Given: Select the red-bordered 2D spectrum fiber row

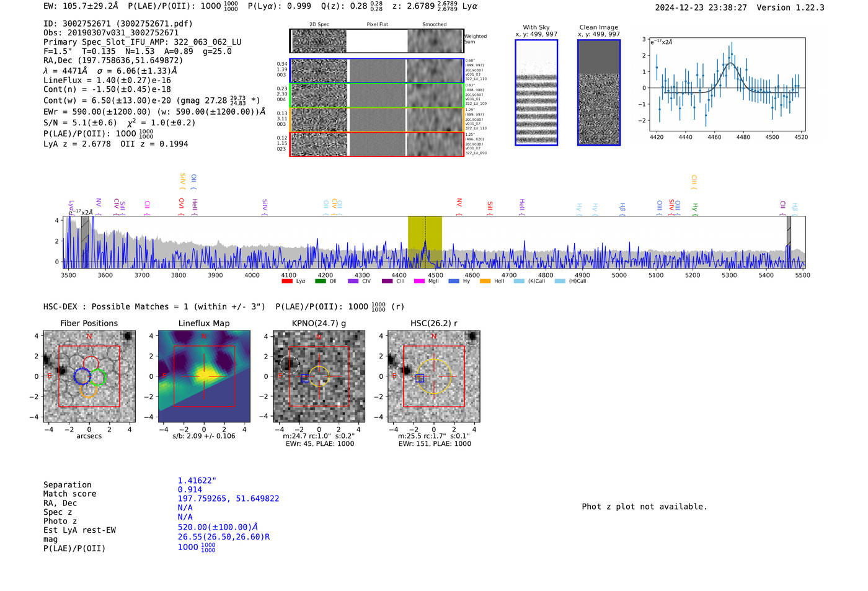Looking at the screenshot, I should click(x=376, y=144).
